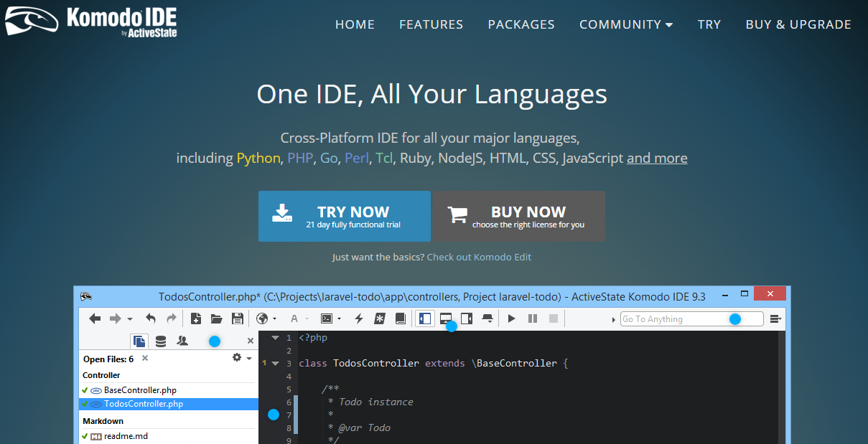The width and height of the screenshot is (868, 444).
Task: Click the TRY NOW download button
Action: (345, 216)
